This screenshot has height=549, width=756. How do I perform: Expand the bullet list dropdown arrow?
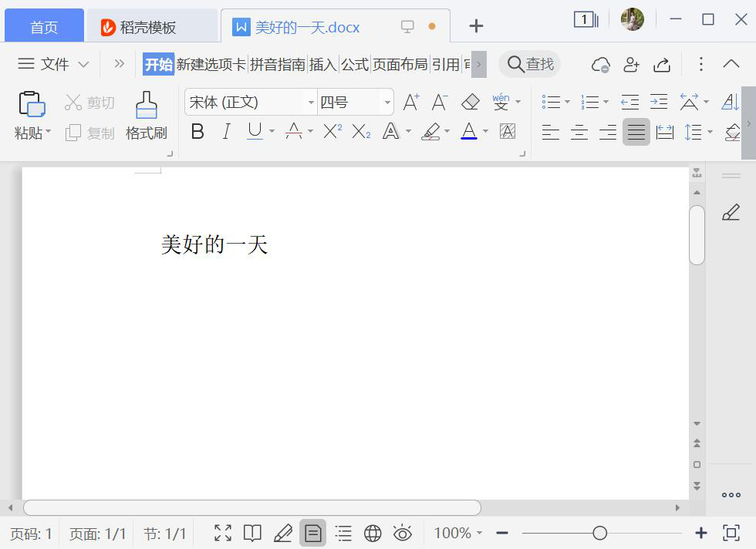(568, 103)
